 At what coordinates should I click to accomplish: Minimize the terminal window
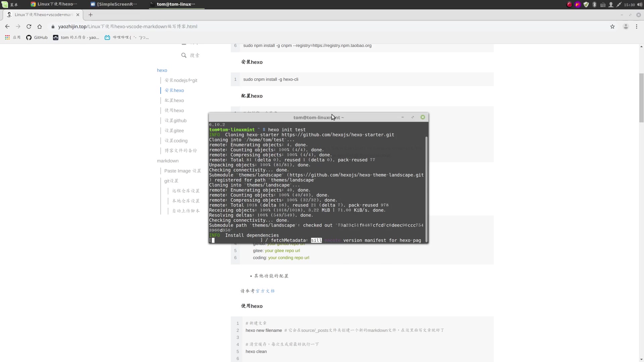click(x=402, y=117)
